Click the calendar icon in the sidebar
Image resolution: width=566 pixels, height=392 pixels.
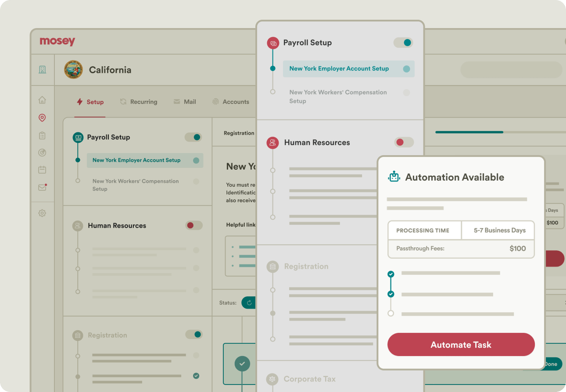[x=42, y=170]
